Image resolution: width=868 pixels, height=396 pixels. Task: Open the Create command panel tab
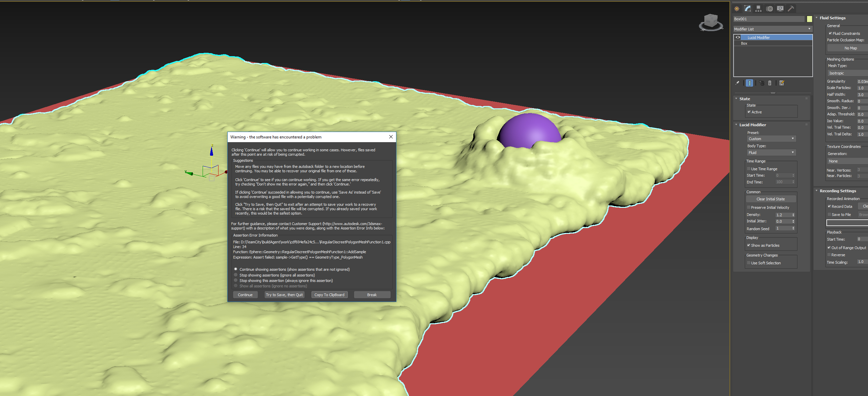737,9
